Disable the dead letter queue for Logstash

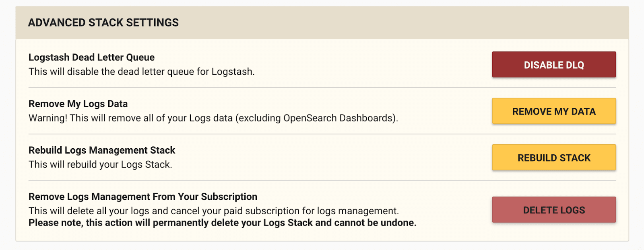point(553,64)
